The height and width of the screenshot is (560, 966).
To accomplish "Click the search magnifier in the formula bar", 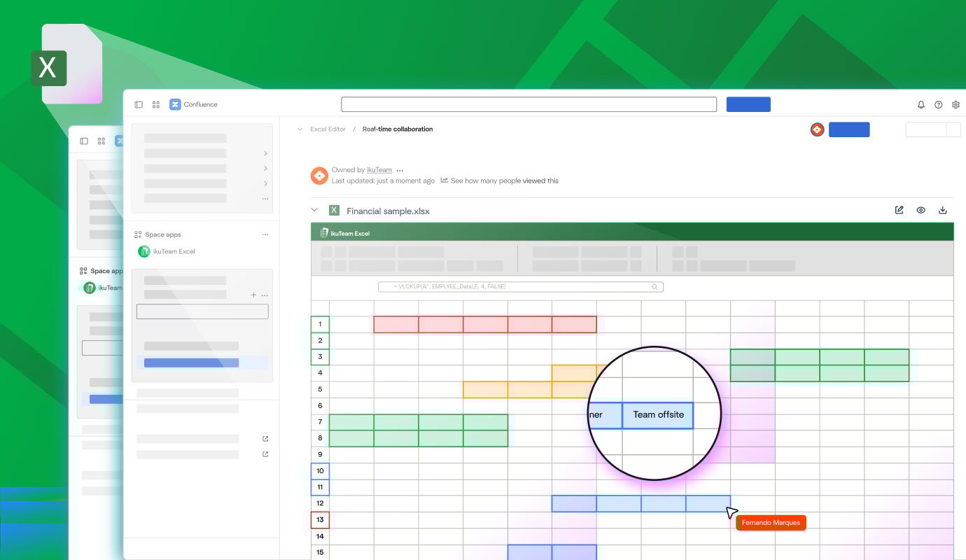I will [654, 286].
